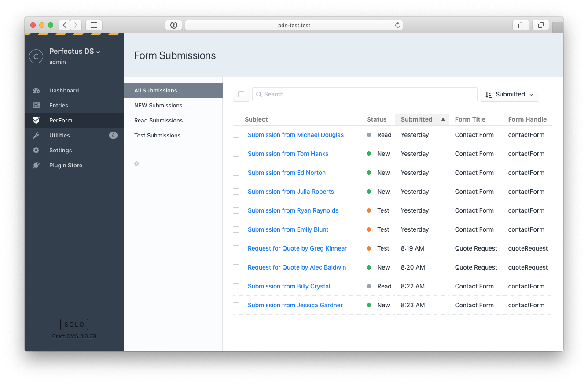Click the small gear below Test Submissions
This screenshot has height=384, width=588.
click(137, 164)
